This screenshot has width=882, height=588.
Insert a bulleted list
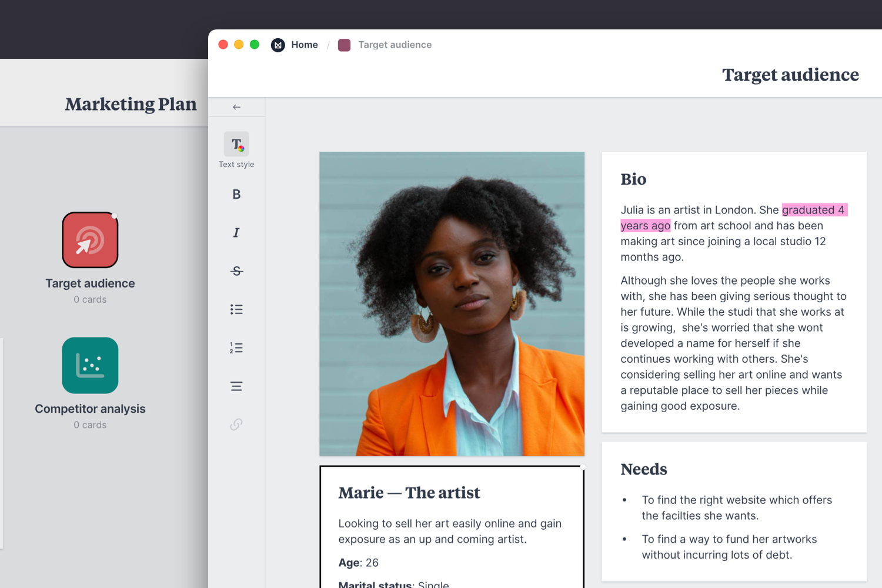(236, 309)
